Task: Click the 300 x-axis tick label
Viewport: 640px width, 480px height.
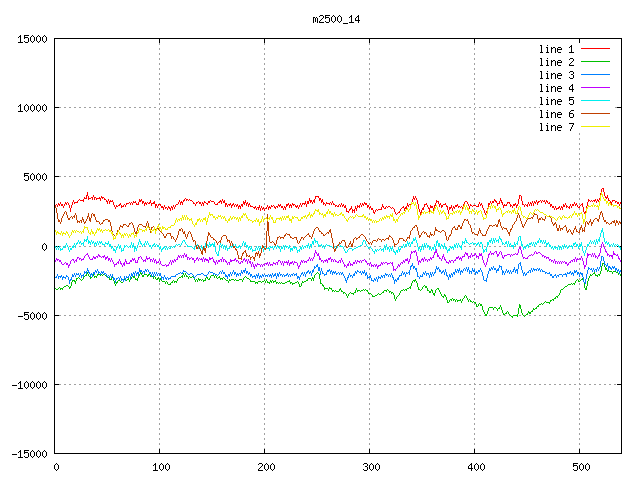Action: pos(369,467)
